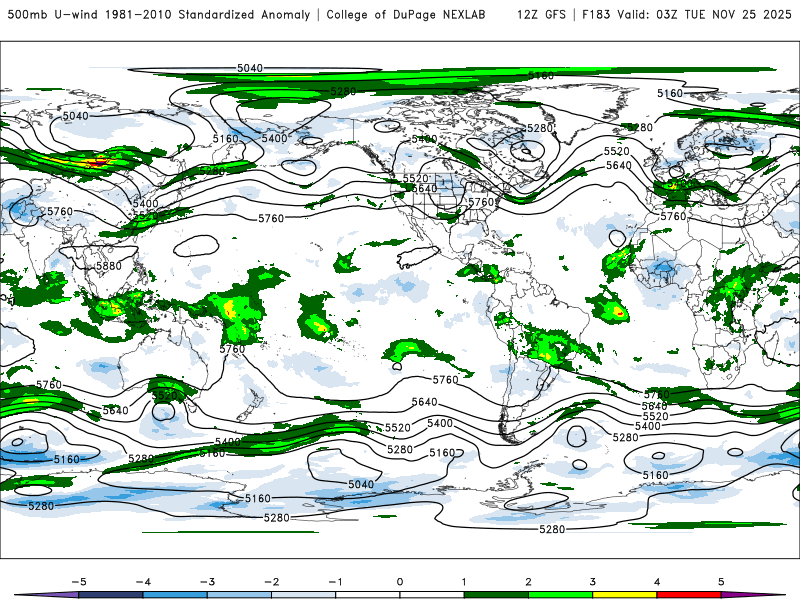
Task: Click the blue swatch between -4 and -3
Action: coord(176,595)
